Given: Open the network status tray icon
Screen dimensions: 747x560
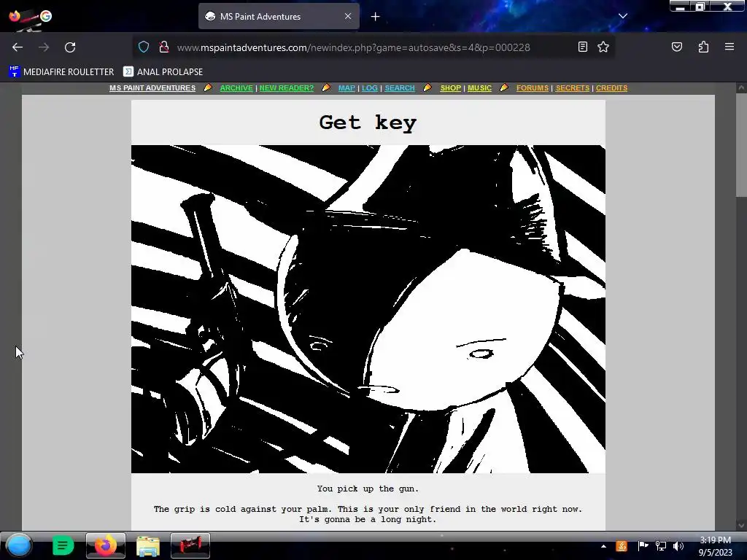Looking at the screenshot, I should 661,546.
